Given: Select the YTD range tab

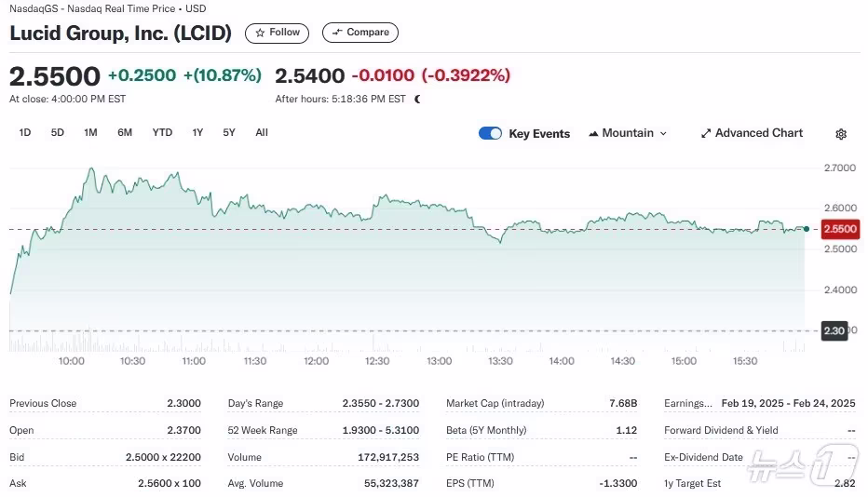Looking at the screenshot, I should click(x=162, y=132).
